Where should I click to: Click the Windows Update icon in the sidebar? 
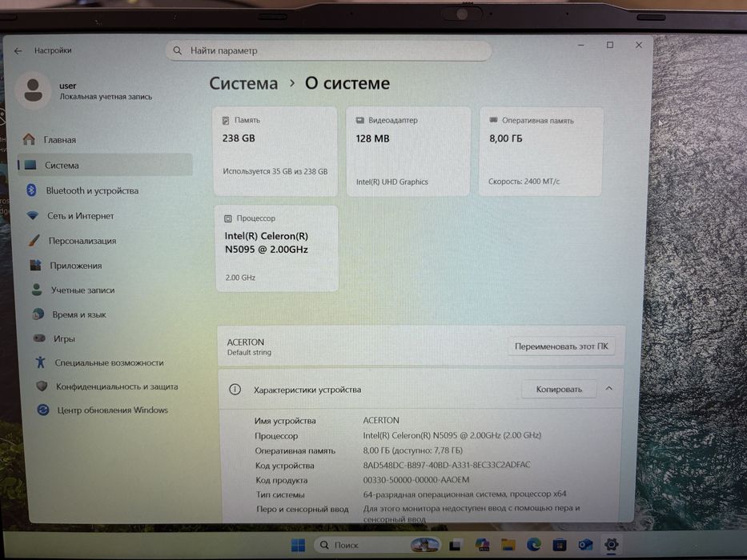(x=43, y=410)
